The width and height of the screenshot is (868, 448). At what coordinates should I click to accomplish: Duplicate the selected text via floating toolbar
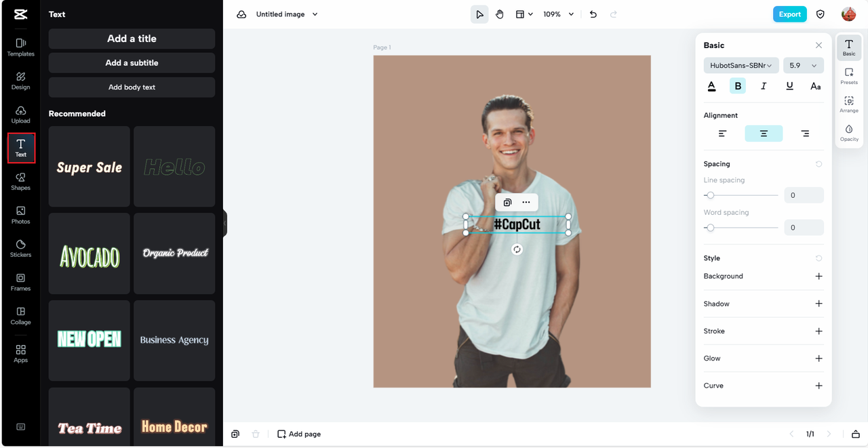coord(507,202)
